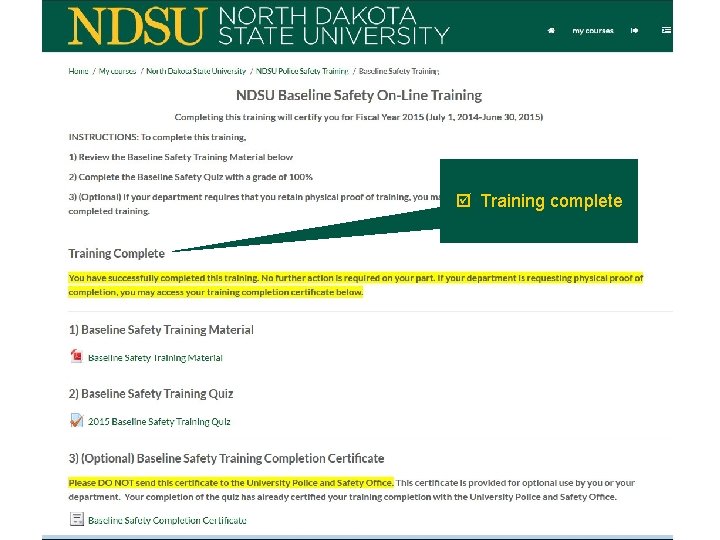Click Baseline Safety Training breadcrumb
The width and height of the screenshot is (720, 540).
coord(399,71)
